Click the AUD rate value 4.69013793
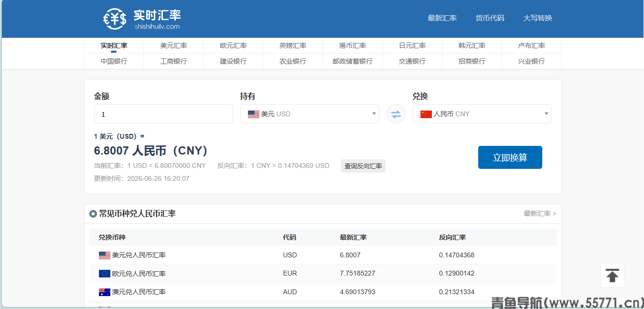Screen dimensions: 644x309 (357, 292)
